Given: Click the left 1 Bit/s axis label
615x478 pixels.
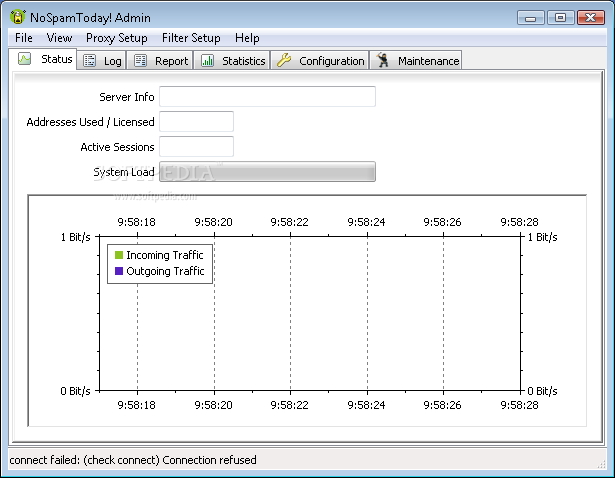Looking at the screenshot, I should click(x=76, y=237).
